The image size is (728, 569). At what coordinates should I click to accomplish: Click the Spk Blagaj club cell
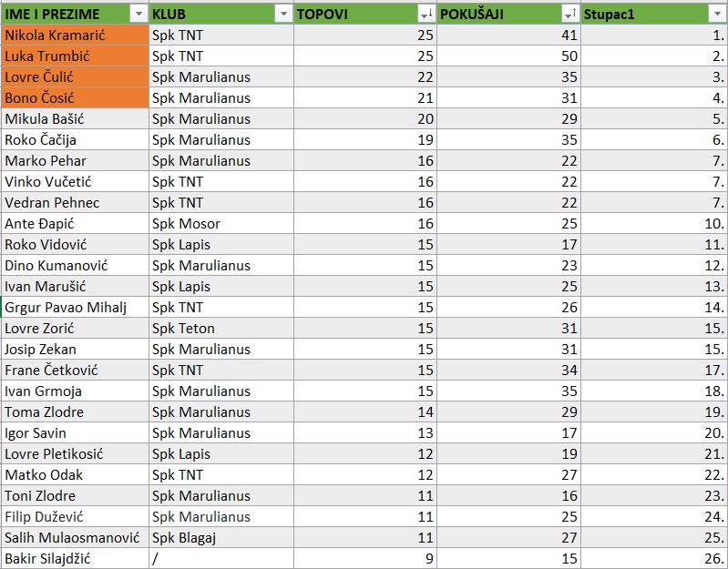[x=220, y=537]
